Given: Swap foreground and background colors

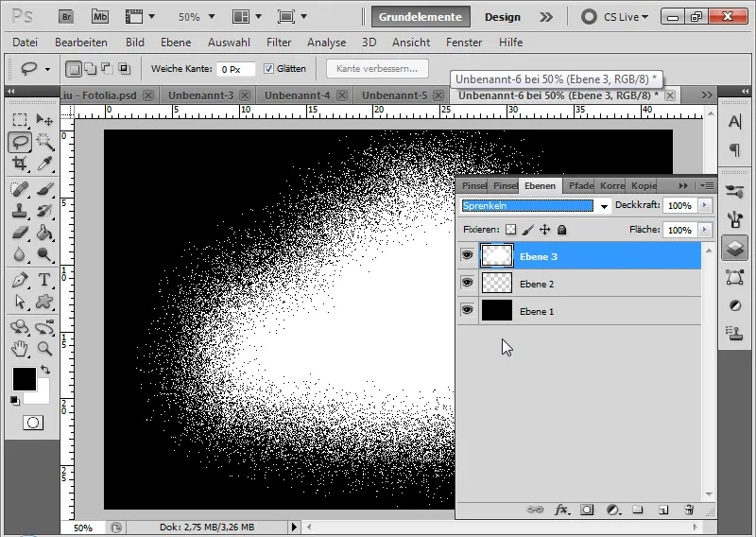Looking at the screenshot, I should point(45,370).
